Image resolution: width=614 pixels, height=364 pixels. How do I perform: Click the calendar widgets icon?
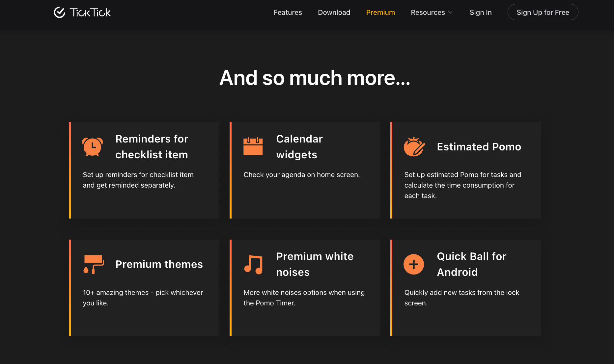(253, 146)
